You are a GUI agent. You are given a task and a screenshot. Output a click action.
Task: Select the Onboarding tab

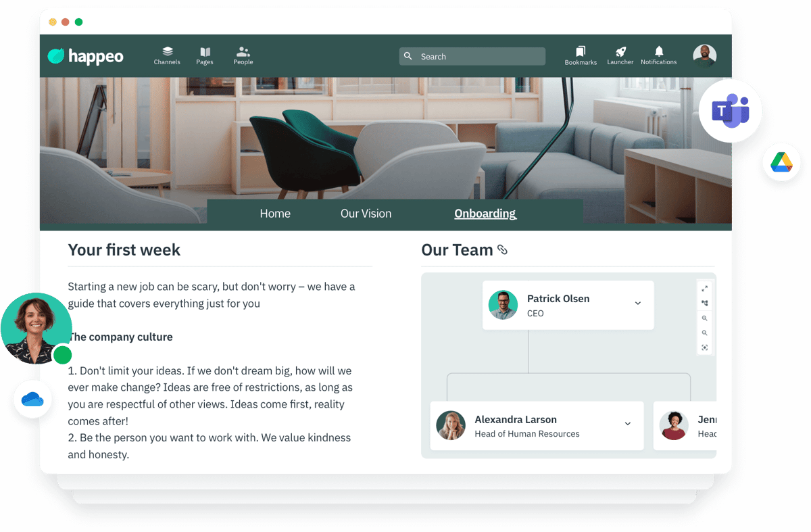tap(485, 214)
